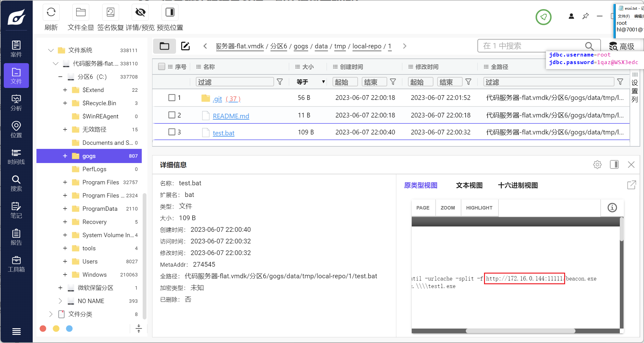
Task: Open the README.md file link
Action: 231,116
